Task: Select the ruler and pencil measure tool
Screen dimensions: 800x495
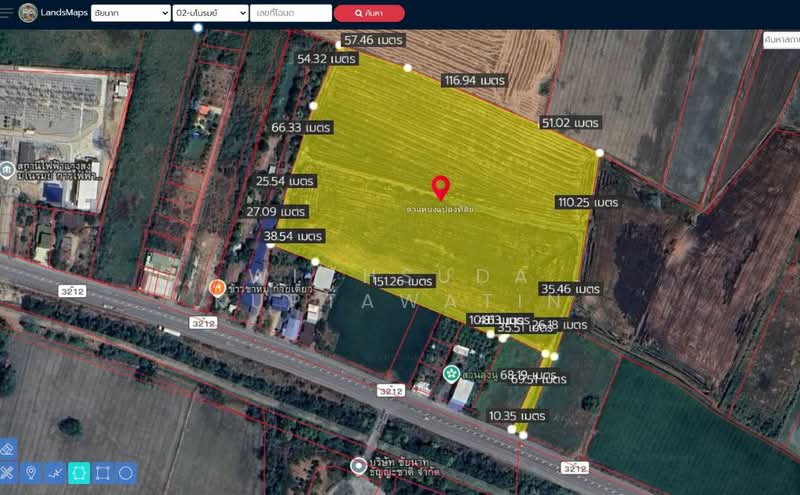Action: coord(8,473)
